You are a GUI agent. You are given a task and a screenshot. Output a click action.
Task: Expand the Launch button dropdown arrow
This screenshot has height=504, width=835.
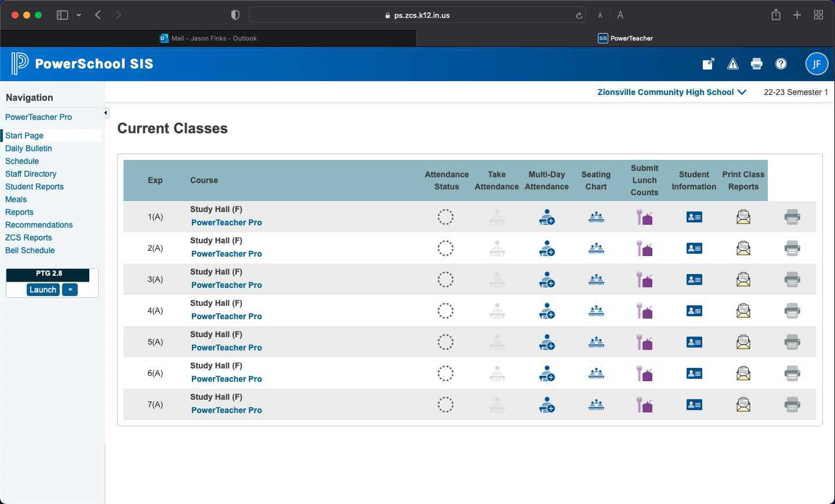pos(70,289)
